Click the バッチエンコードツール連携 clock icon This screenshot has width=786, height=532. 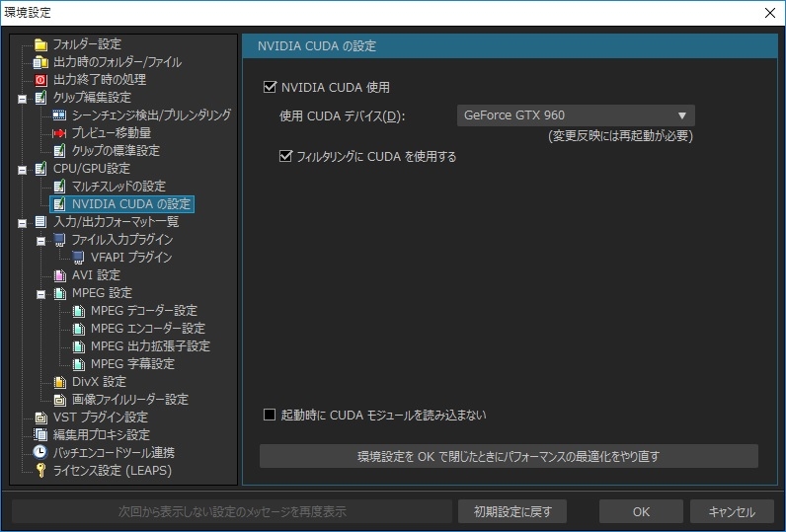pyautogui.click(x=40, y=452)
